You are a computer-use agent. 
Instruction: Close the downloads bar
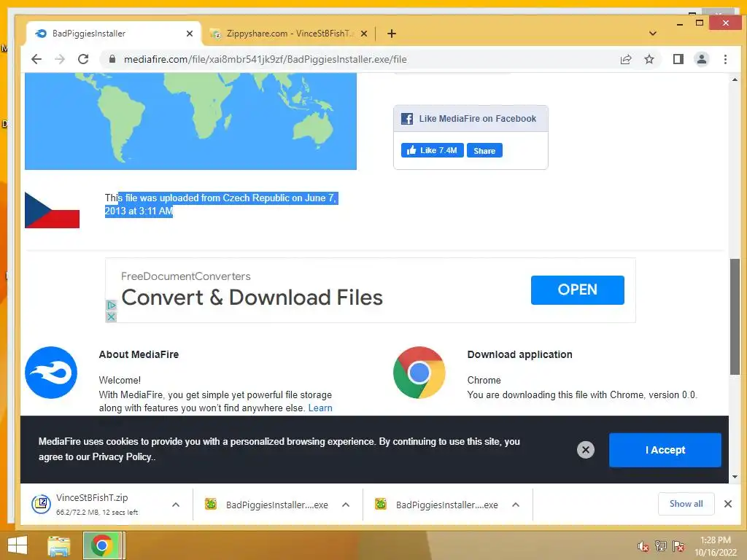coord(727,504)
